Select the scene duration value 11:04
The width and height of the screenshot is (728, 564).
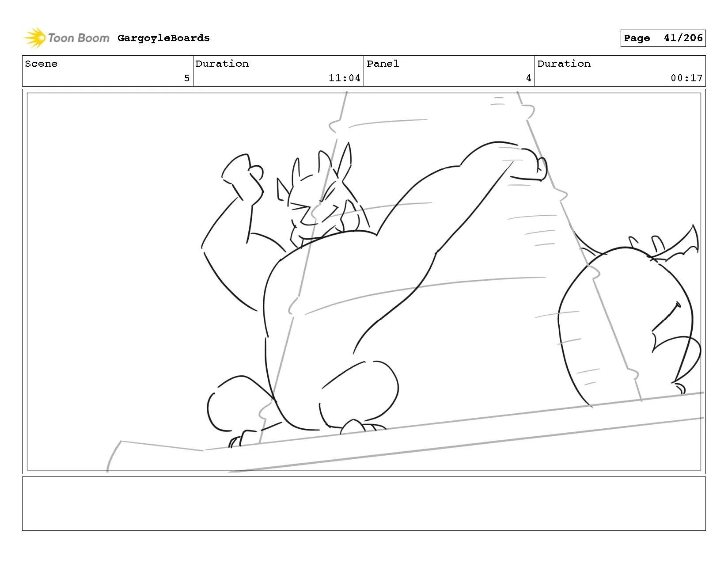[x=345, y=78]
